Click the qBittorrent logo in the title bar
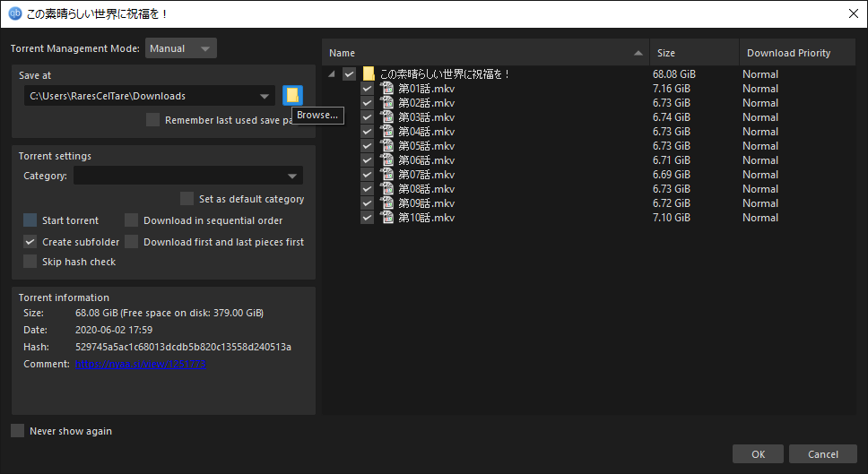868x474 pixels. [15, 13]
